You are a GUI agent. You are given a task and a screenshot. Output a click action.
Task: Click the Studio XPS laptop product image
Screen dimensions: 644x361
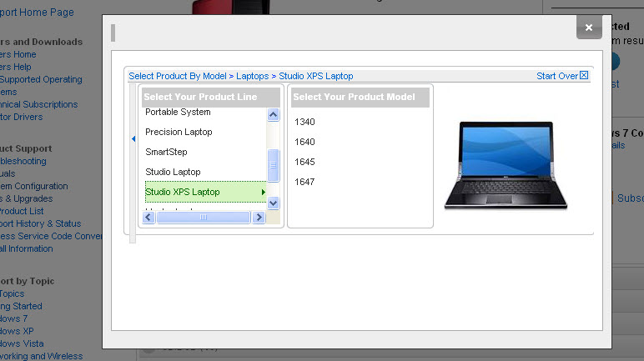[506, 165]
